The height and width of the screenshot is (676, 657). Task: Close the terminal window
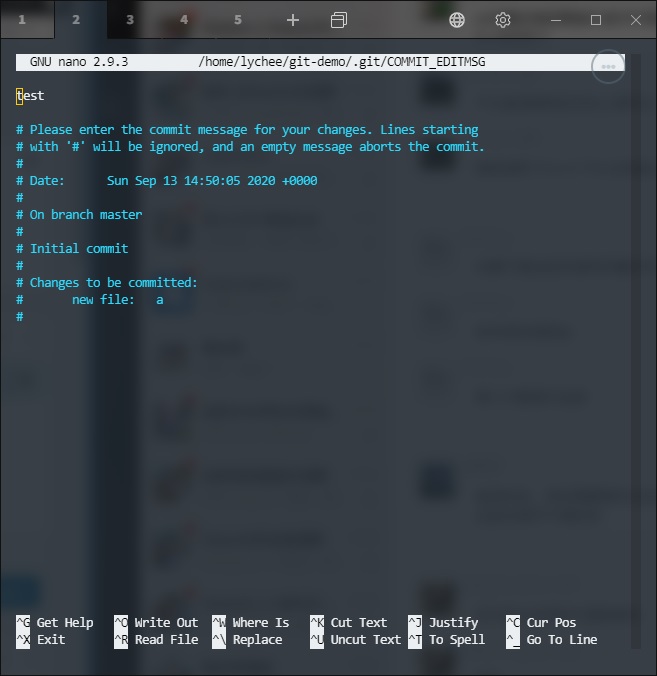pyautogui.click(x=636, y=20)
